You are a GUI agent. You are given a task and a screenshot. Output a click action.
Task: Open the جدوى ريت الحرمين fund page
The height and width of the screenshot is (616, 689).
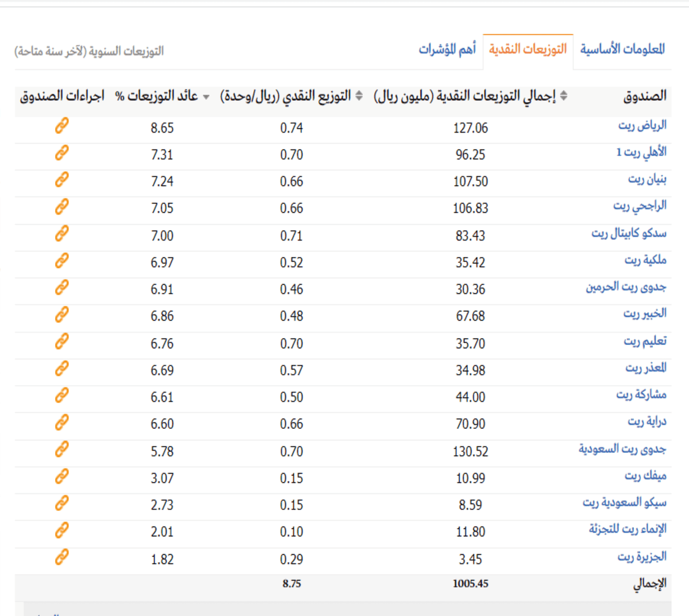point(626,288)
